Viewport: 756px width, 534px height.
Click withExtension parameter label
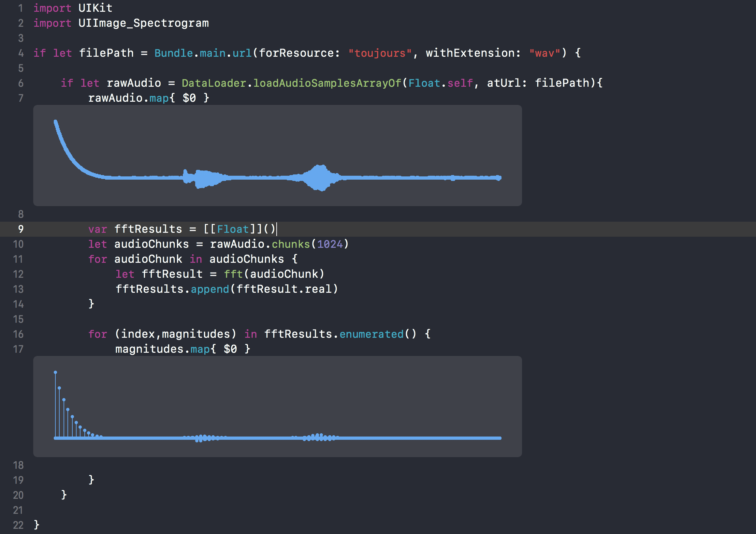click(473, 53)
